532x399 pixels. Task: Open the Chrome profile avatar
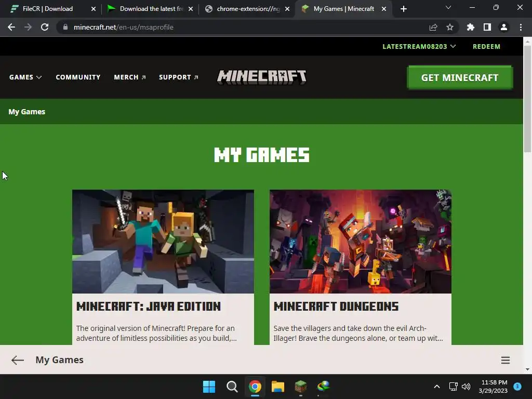(504, 27)
